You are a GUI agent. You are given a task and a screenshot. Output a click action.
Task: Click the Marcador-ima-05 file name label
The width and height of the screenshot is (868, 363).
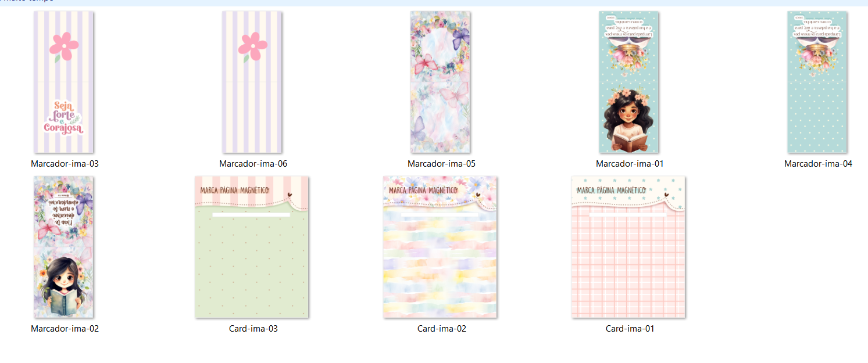coord(441,164)
